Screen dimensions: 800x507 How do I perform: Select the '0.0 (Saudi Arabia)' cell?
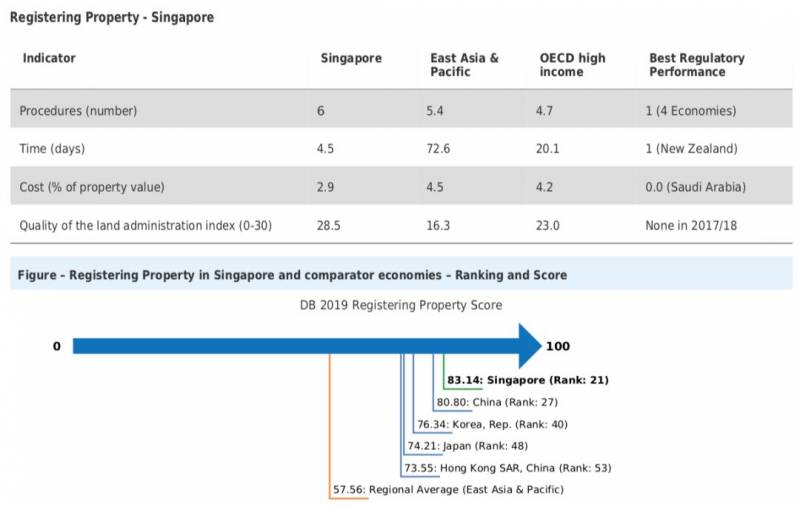695,188
